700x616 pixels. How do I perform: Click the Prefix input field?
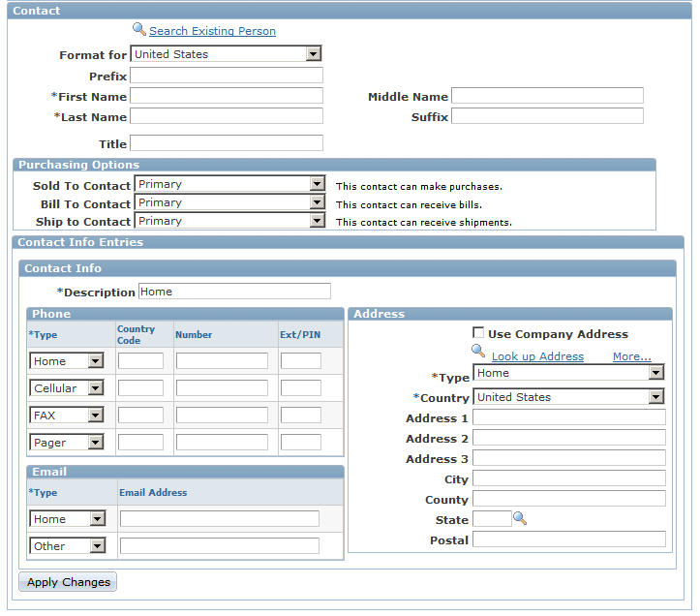point(227,76)
